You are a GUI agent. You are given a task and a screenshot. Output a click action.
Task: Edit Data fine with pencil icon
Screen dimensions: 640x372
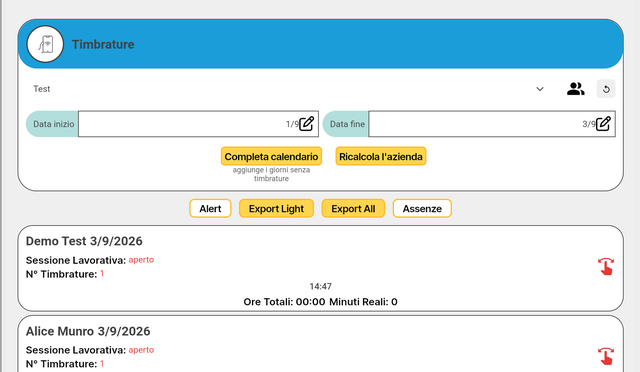tap(603, 123)
